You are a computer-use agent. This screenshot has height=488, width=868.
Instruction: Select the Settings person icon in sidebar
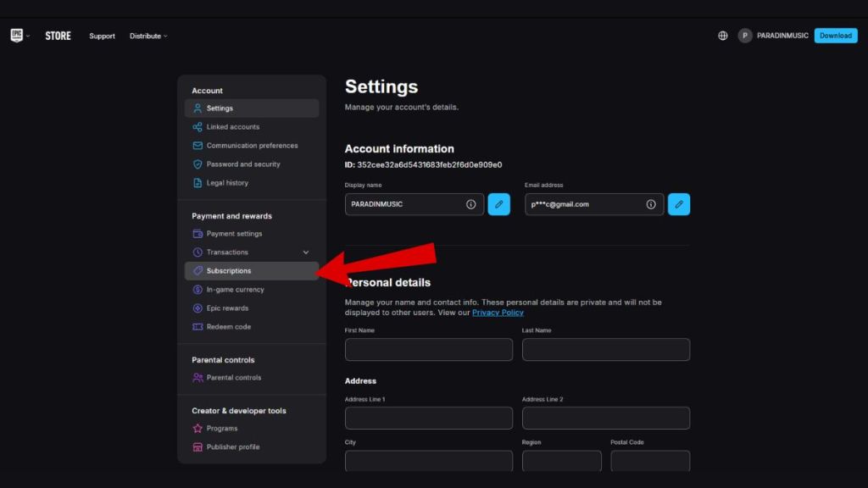pos(198,108)
